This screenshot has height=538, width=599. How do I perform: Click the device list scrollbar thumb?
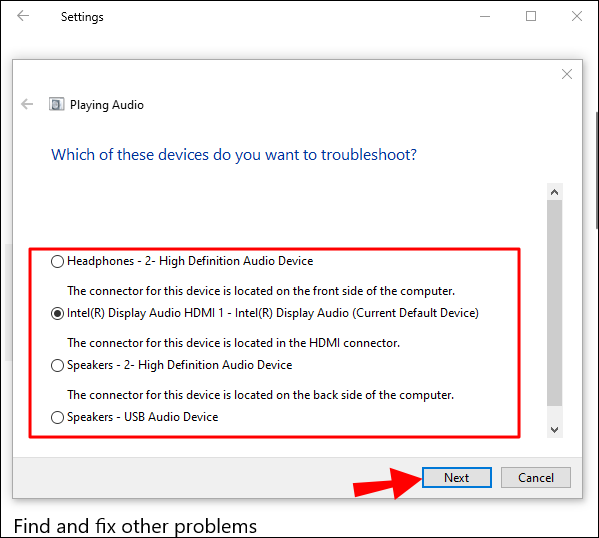pyautogui.click(x=555, y=303)
